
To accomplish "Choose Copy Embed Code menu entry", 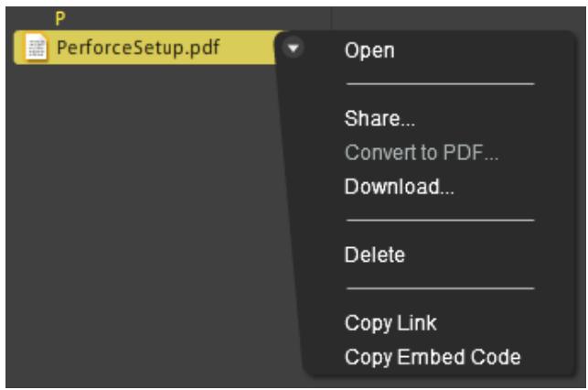I will (x=433, y=357).
